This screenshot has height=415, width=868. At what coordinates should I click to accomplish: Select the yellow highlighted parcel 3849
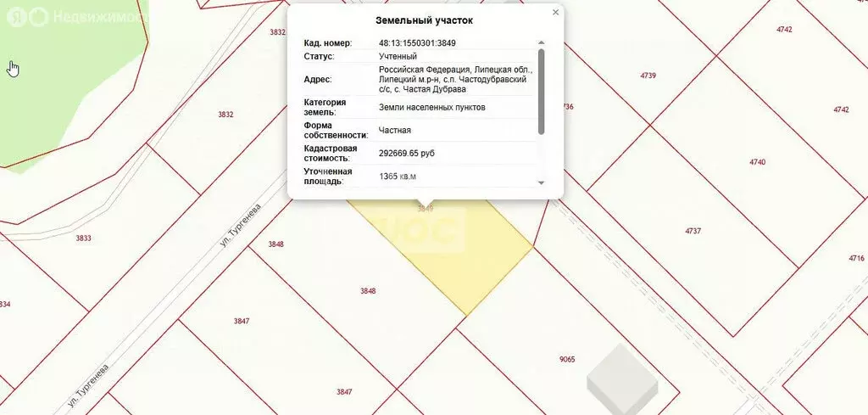click(x=441, y=250)
